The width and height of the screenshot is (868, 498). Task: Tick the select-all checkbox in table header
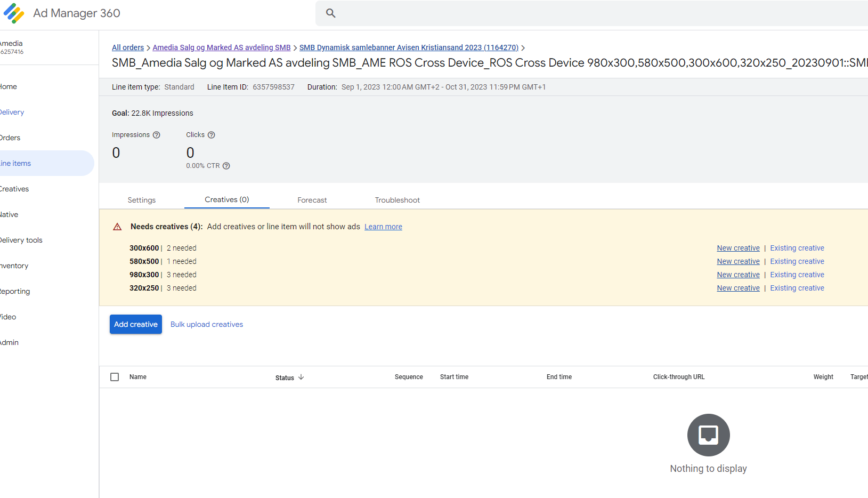(x=115, y=377)
